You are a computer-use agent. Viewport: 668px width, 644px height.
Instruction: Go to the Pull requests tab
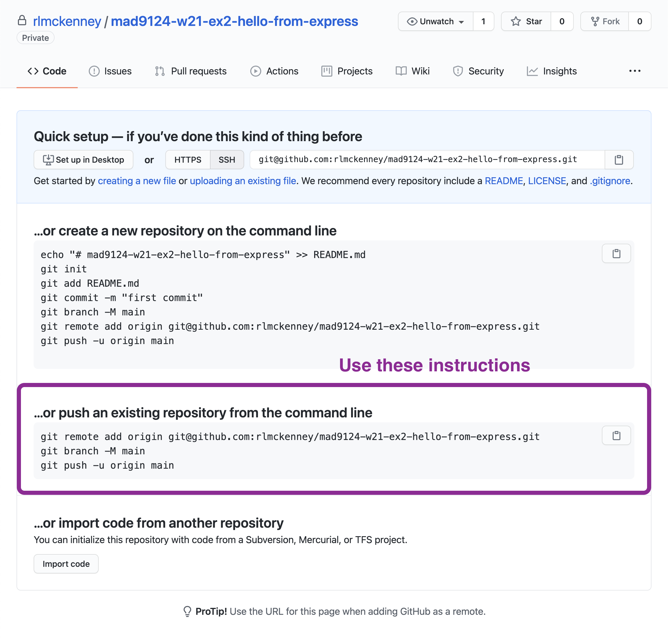190,71
